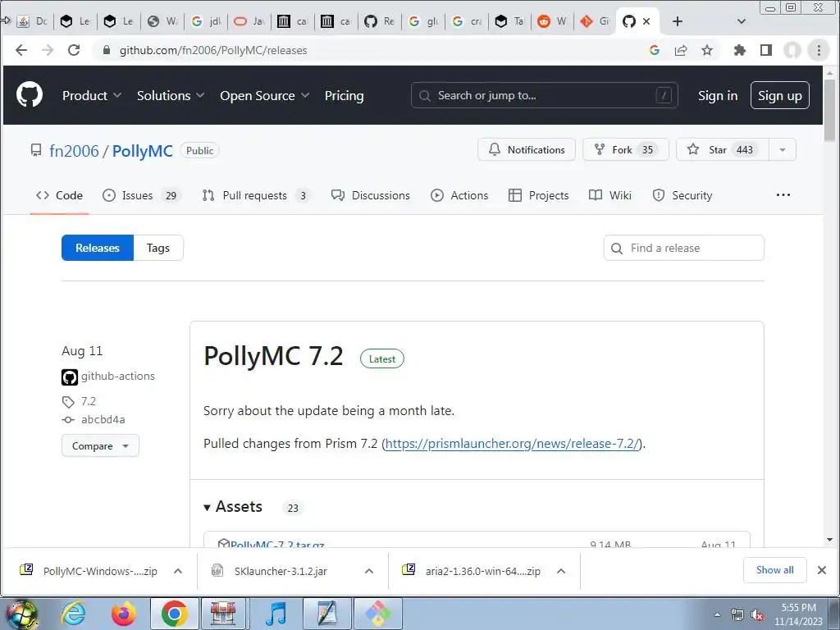Open the Star lists dropdown arrow
This screenshot has height=630, width=840.
click(782, 149)
